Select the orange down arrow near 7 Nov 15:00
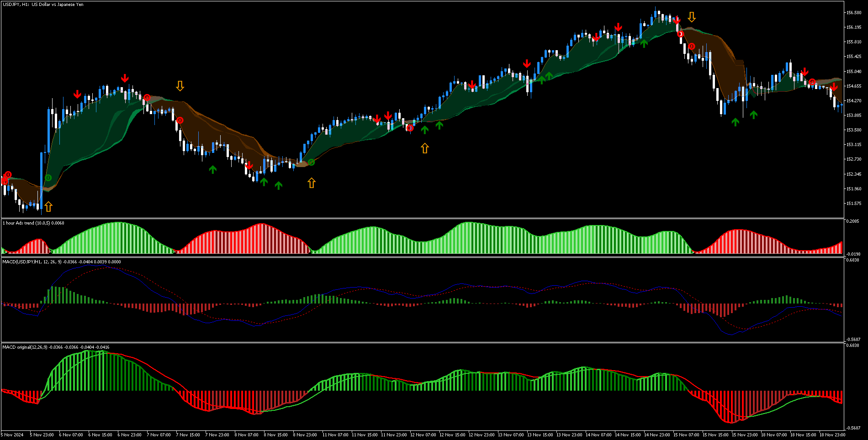 pos(180,86)
